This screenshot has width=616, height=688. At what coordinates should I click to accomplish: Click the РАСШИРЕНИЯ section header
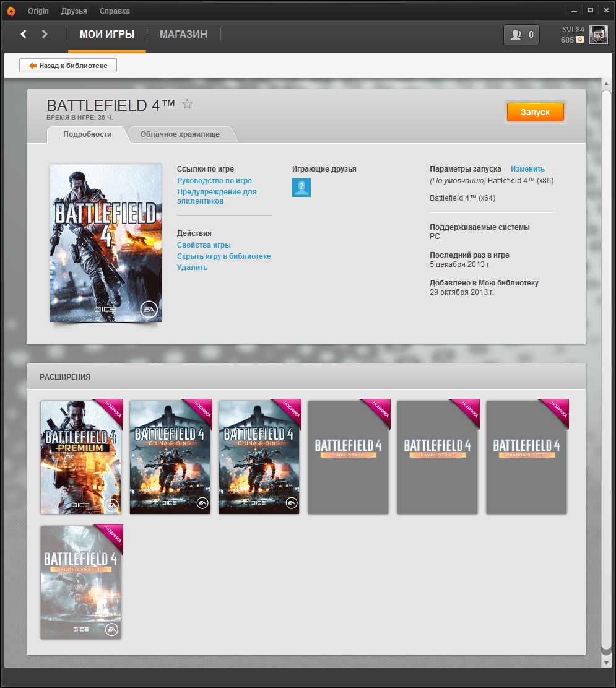click(x=65, y=377)
